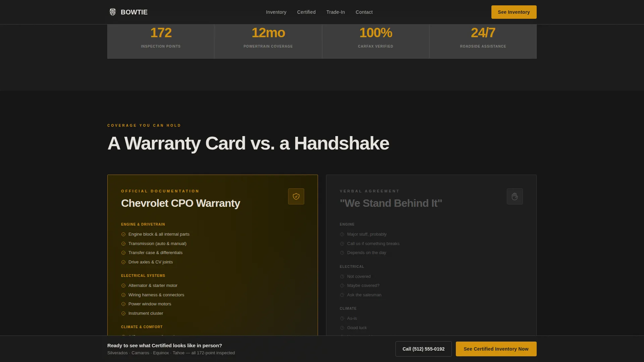Click the BOWTIE shield logo icon
644x362 pixels.
113,12
